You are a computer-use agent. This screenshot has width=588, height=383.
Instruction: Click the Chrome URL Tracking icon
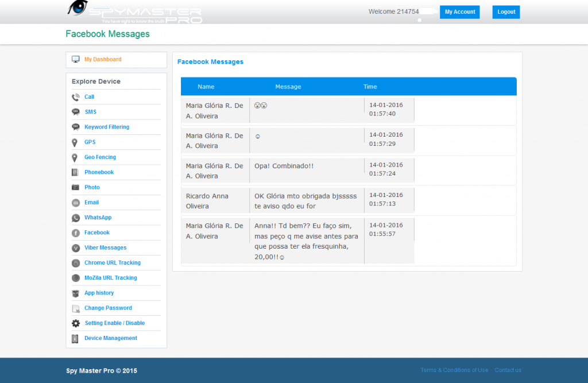(x=76, y=263)
